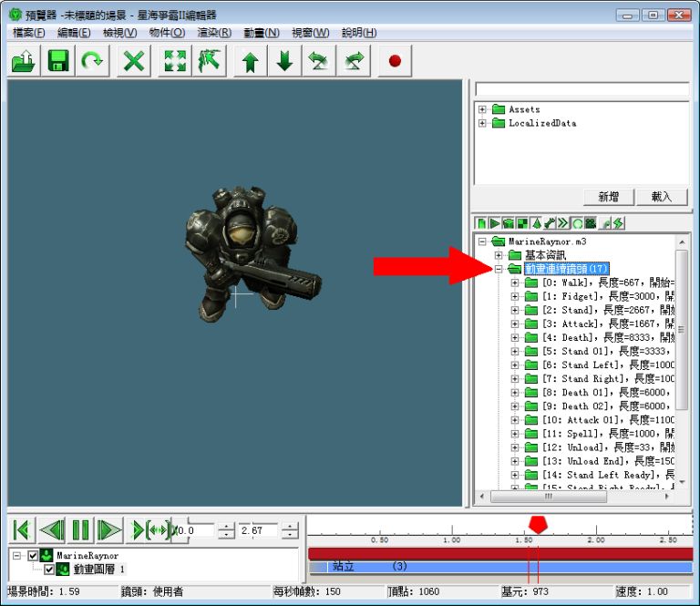Expand the Assets folder
This screenshot has width=700, height=606.
click(x=482, y=109)
